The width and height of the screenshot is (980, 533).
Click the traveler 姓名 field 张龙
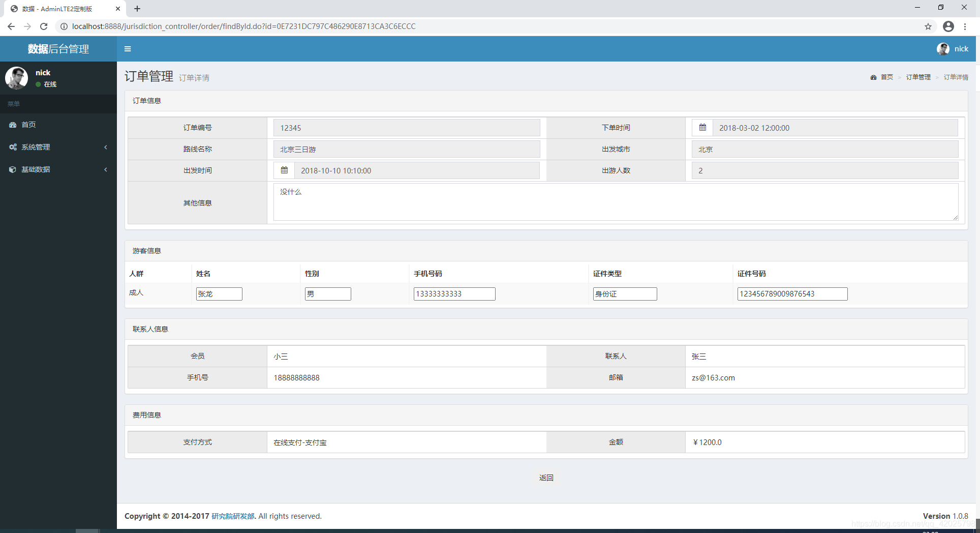pos(219,294)
